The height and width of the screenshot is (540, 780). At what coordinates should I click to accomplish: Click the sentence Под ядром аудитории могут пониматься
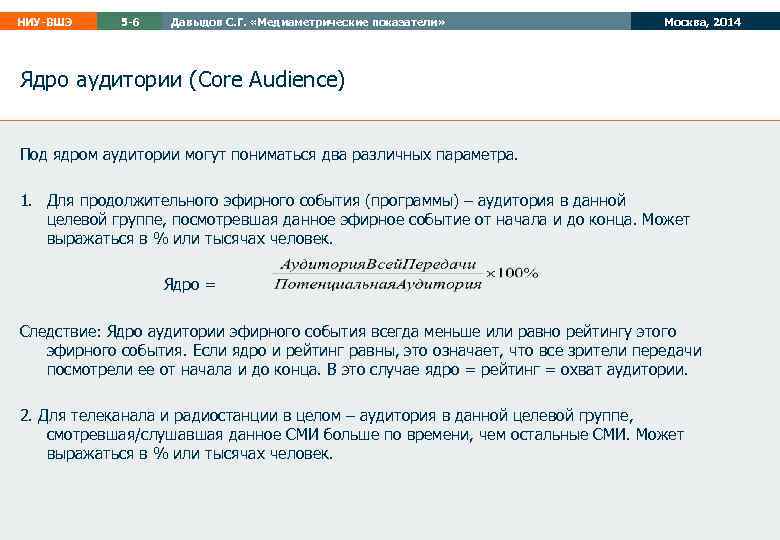click(x=269, y=155)
